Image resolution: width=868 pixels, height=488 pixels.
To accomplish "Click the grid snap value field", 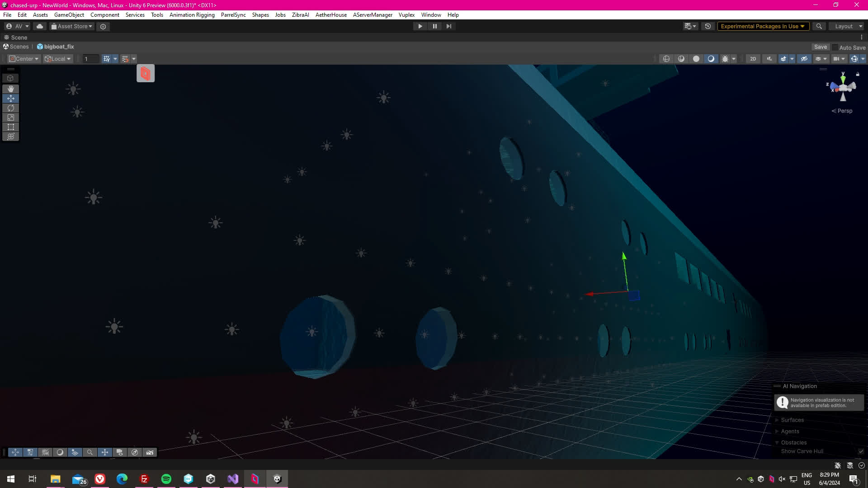I will coord(90,59).
